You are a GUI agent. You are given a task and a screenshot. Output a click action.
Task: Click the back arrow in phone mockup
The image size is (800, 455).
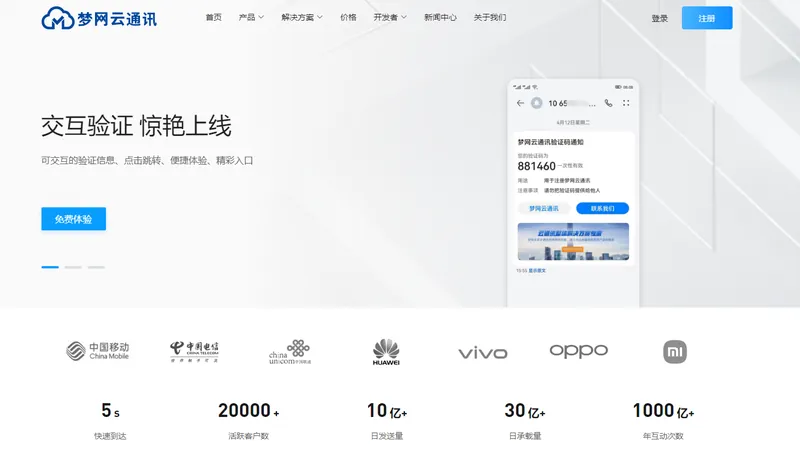click(520, 103)
